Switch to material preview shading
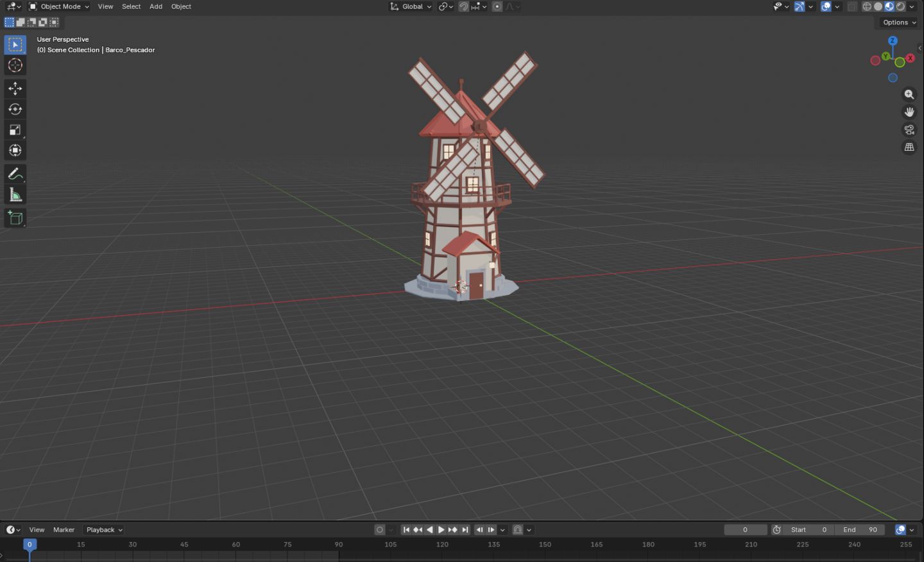The height and width of the screenshot is (562, 924). 889,6
